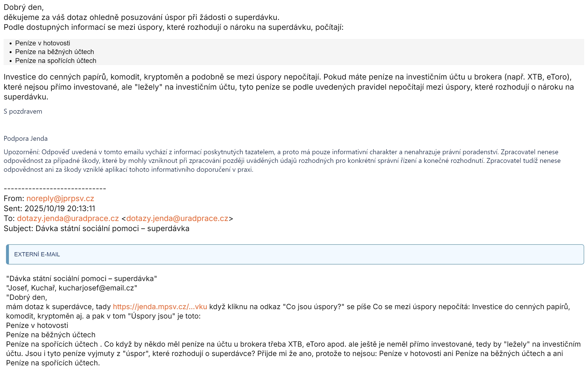Click the first dotazy.jenda@uradprace.cz address after To:

68,218
